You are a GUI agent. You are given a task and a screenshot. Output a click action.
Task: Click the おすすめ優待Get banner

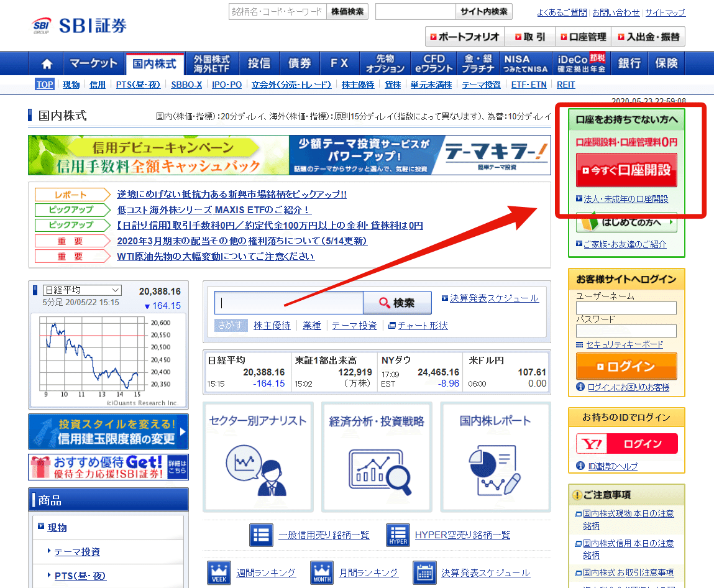pyautogui.click(x=108, y=467)
